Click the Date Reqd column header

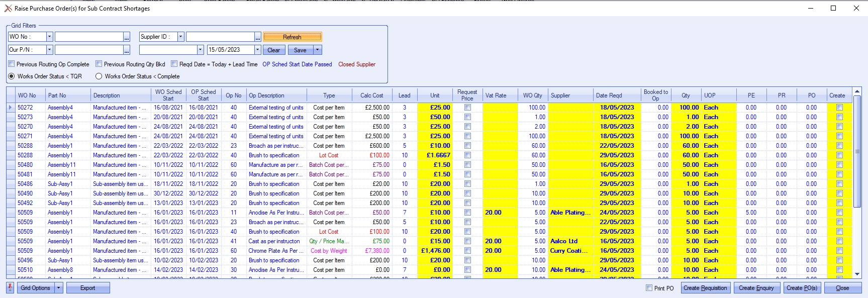[x=609, y=95]
